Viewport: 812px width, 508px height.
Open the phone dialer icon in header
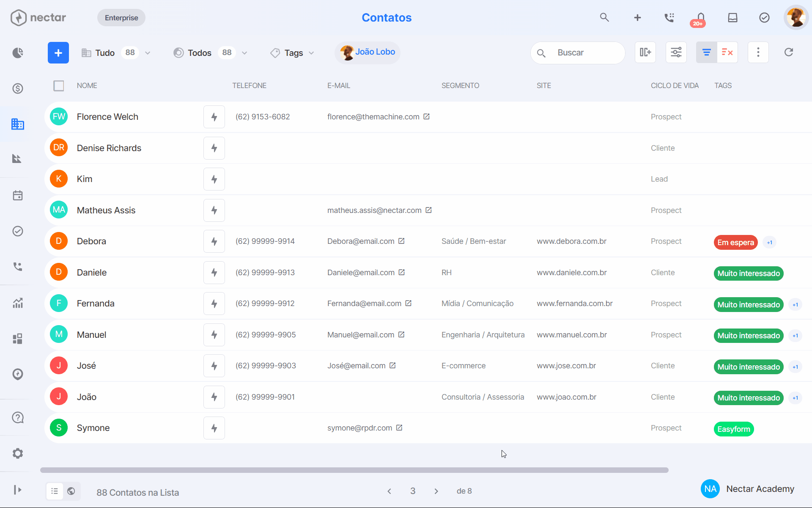point(669,17)
